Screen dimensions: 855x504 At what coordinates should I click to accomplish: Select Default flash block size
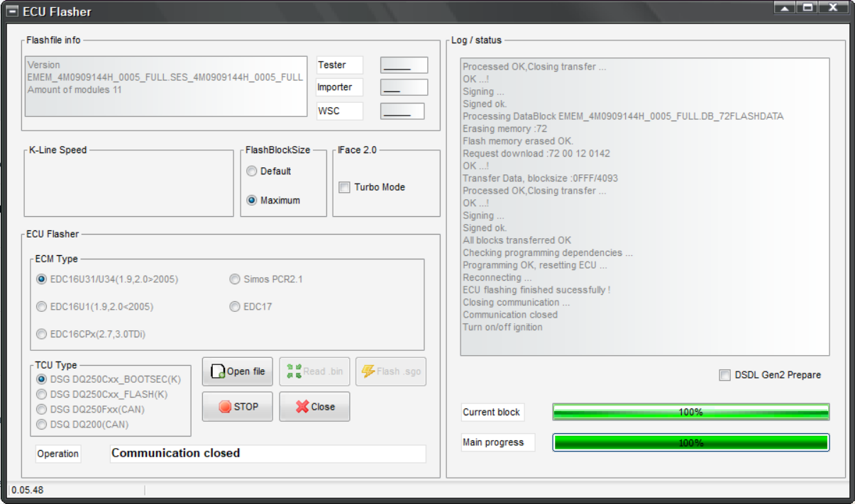click(252, 172)
